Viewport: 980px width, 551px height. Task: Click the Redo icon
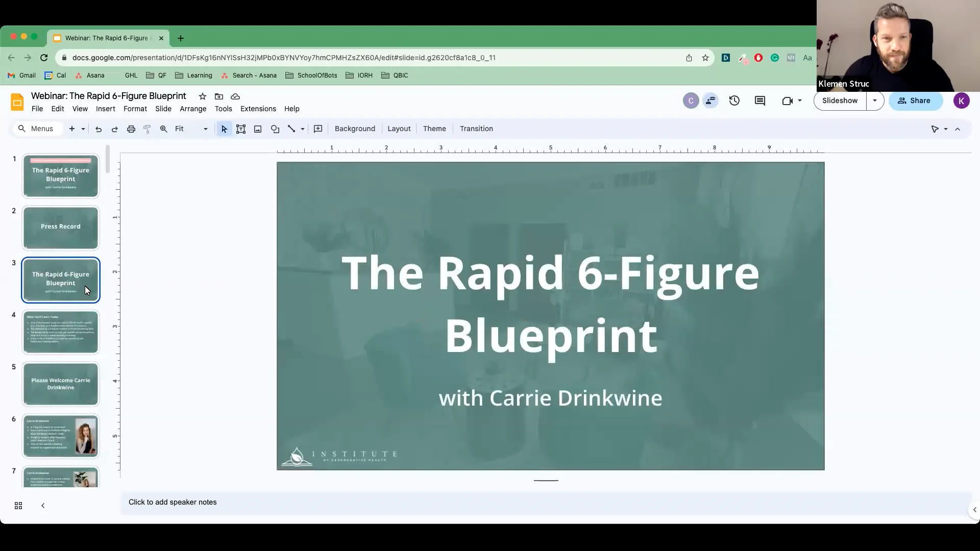(115, 129)
